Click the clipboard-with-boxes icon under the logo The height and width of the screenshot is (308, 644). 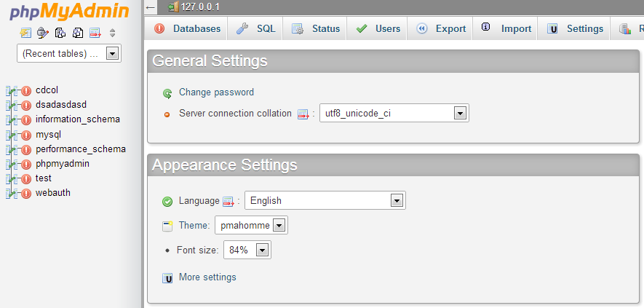coord(60,33)
